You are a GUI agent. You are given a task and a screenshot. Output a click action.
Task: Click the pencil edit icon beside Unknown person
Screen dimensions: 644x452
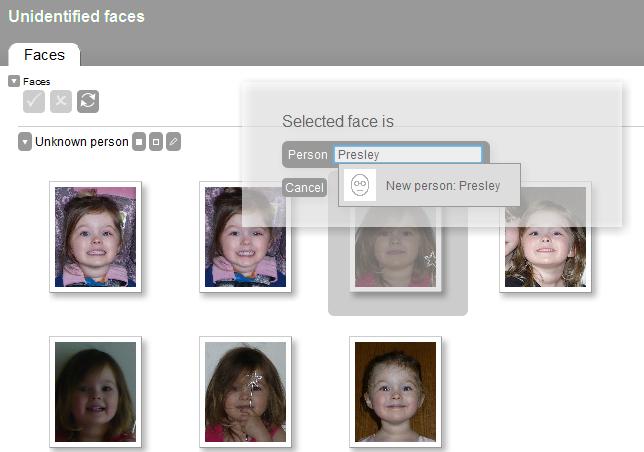click(x=173, y=142)
